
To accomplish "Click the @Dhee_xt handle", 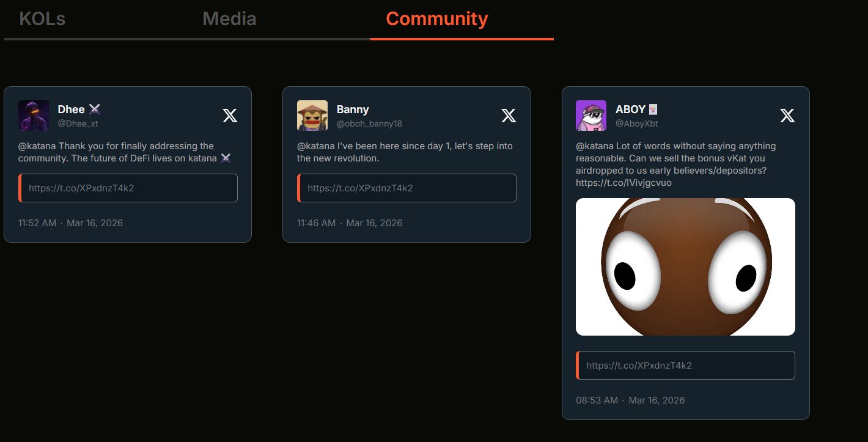I will [x=78, y=123].
